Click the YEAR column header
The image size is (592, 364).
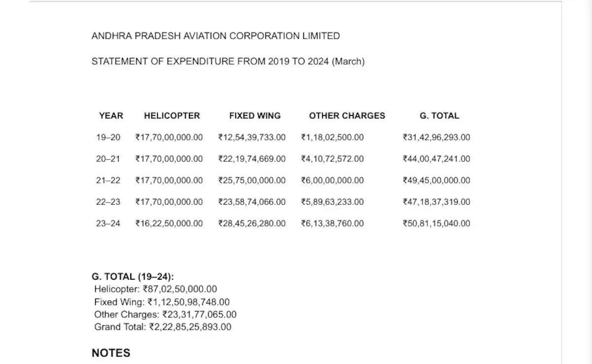[x=111, y=116]
